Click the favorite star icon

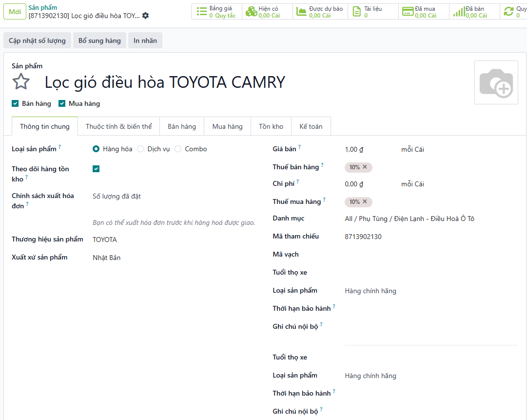tap(21, 81)
